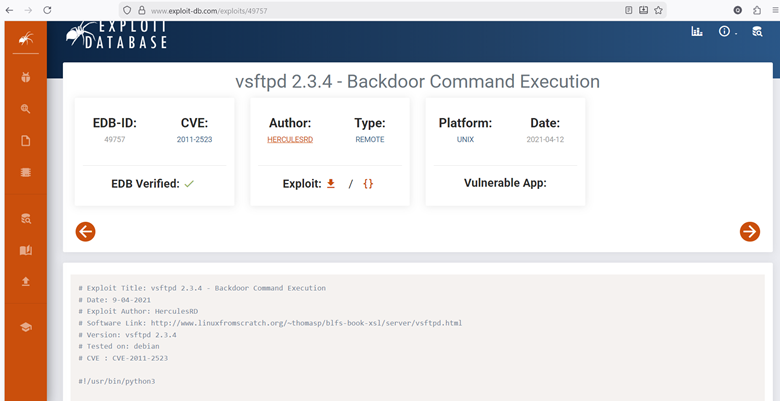View raw exploit code via braces icon
780x401 pixels.
[x=368, y=184]
